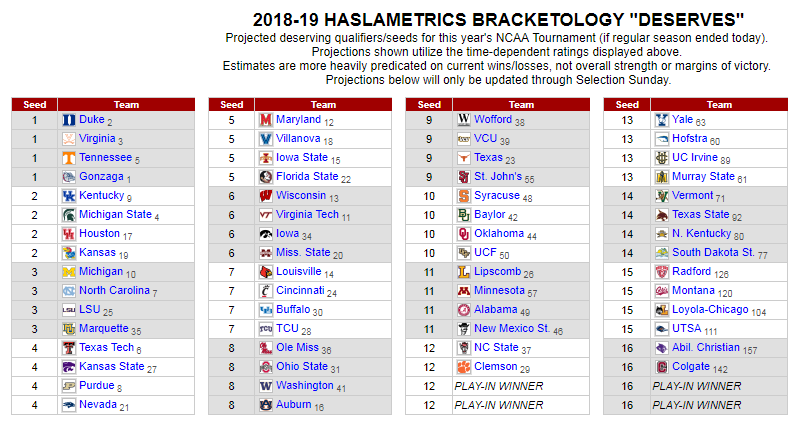Click the Louisville Cardinals logo icon

[x=265, y=272]
